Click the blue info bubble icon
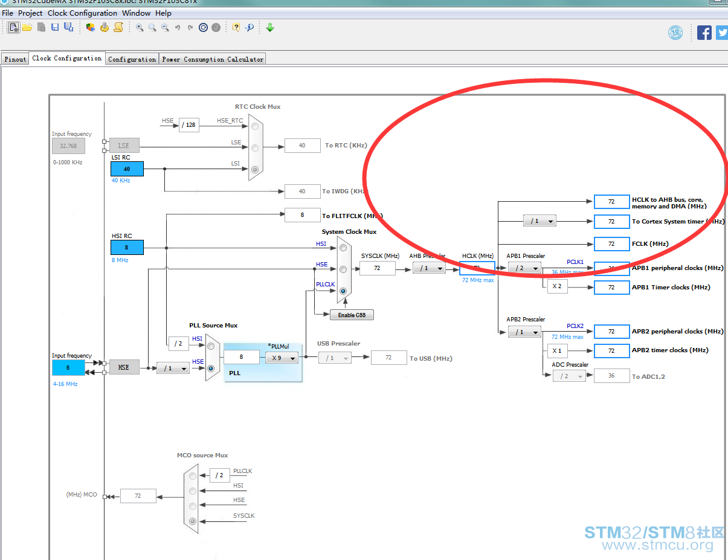The width and height of the screenshot is (728, 560). (x=249, y=27)
